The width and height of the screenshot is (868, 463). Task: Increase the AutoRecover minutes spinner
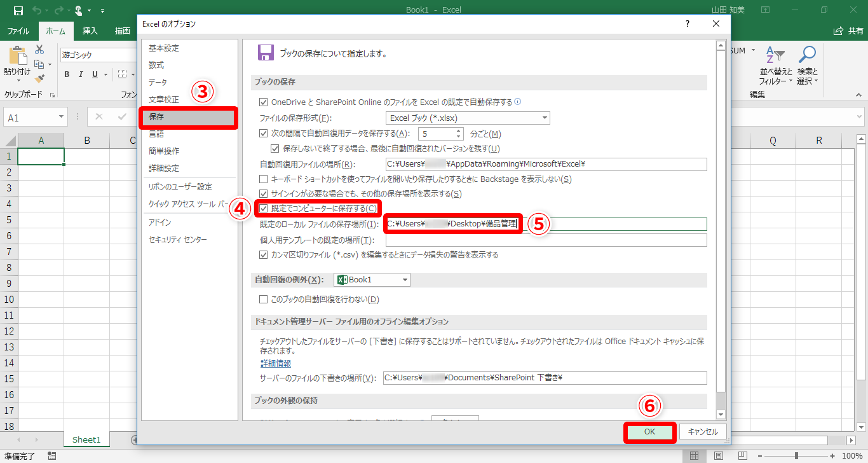click(x=459, y=130)
